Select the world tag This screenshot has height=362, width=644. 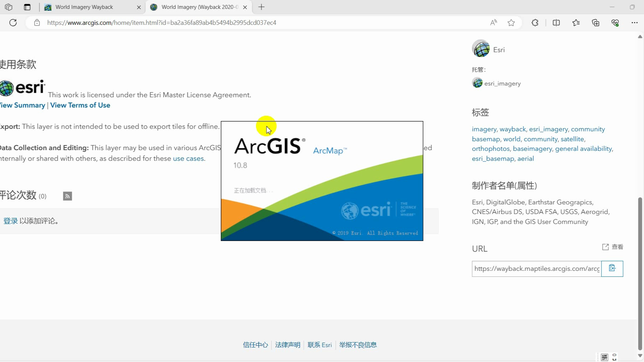(x=512, y=139)
